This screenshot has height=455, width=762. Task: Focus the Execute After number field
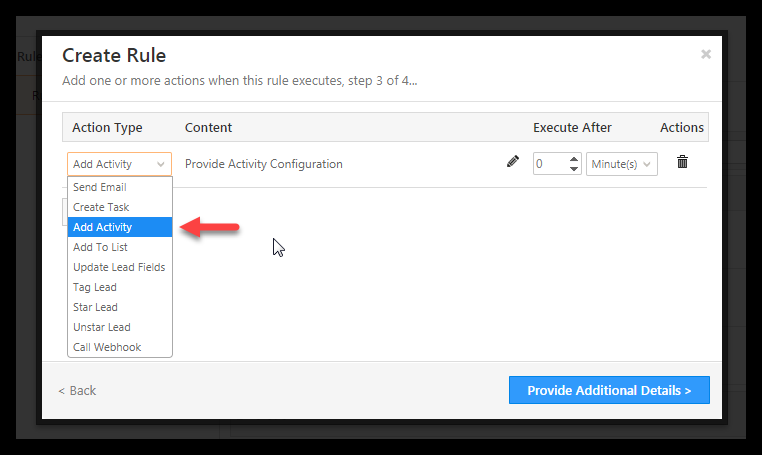[551, 164]
